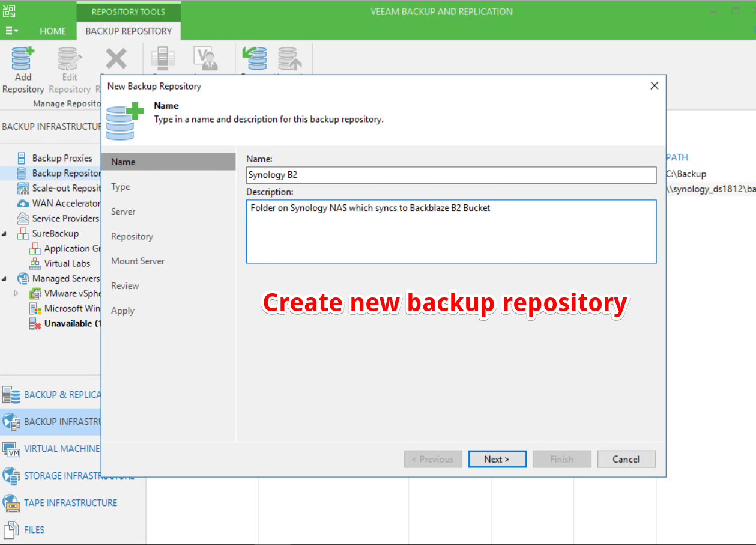Click the Veeam application icon in title bar
Screen dimensions: 756x545
click(x=9, y=11)
